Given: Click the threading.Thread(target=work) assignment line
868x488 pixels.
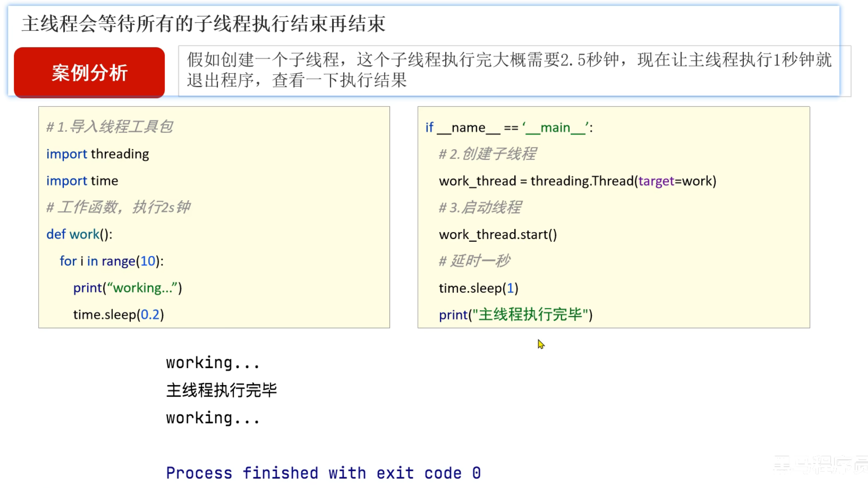Looking at the screenshot, I should (577, 181).
